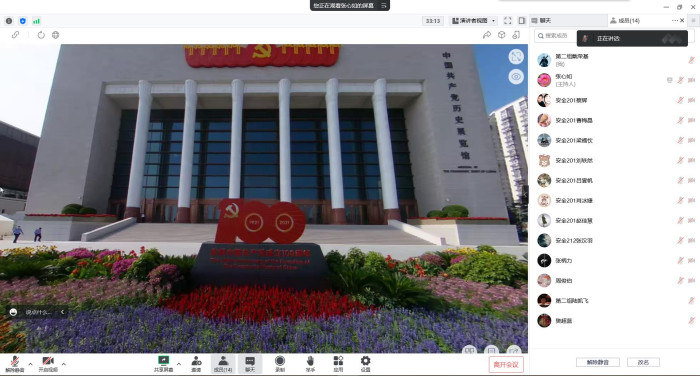This screenshot has width=700, height=376.
Task: Open the 应用 apps icon
Action: point(338,364)
